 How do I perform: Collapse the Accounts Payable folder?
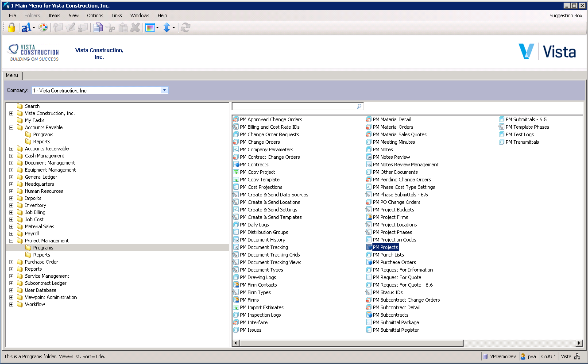[x=11, y=127]
